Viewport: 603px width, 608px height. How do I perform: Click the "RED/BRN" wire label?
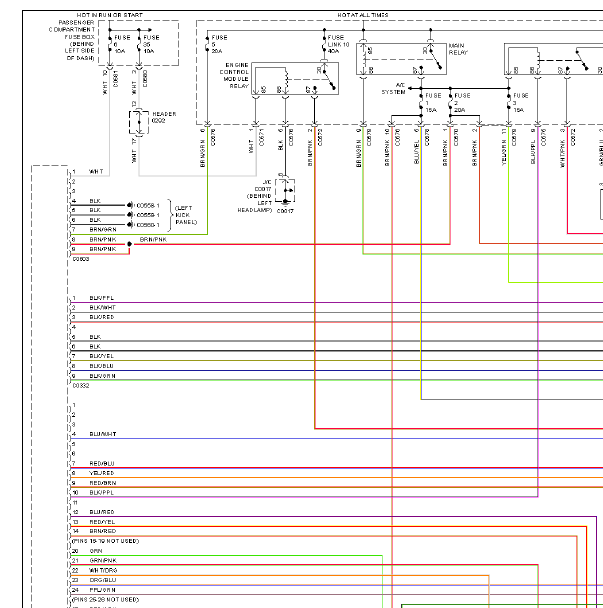coord(103,483)
